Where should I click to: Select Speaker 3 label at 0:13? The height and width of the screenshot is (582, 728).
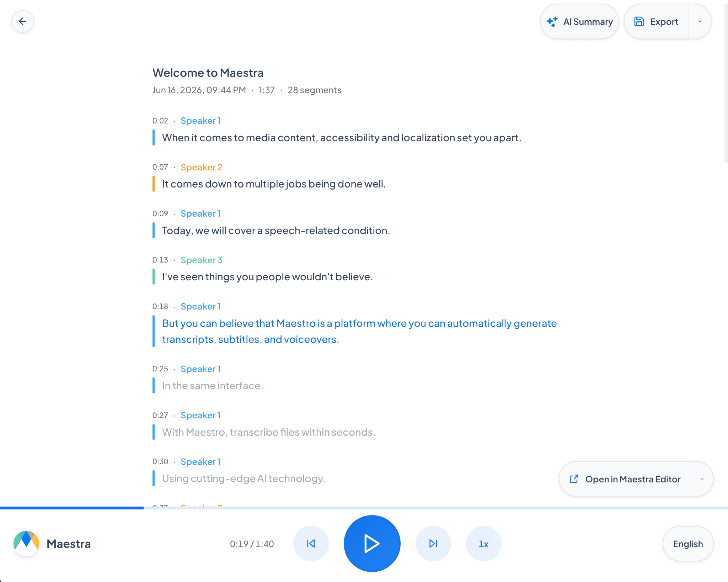pyautogui.click(x=201, y=260)
